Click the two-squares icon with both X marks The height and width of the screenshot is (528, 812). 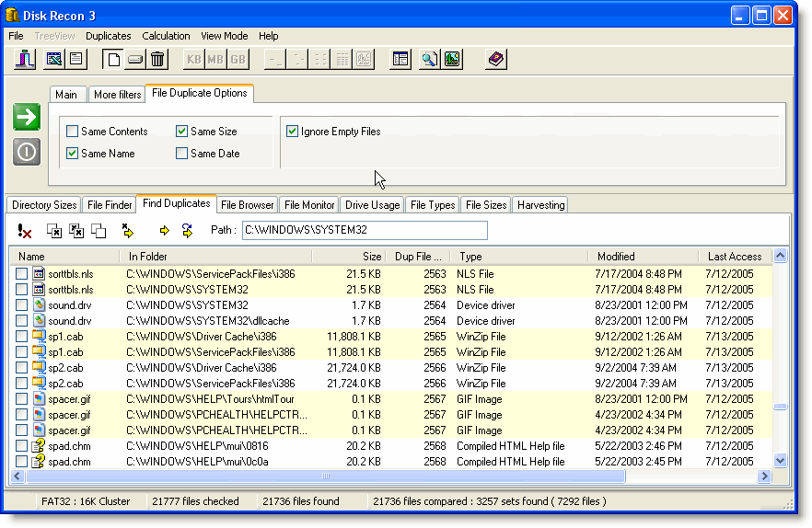click(x=76, y=231)
